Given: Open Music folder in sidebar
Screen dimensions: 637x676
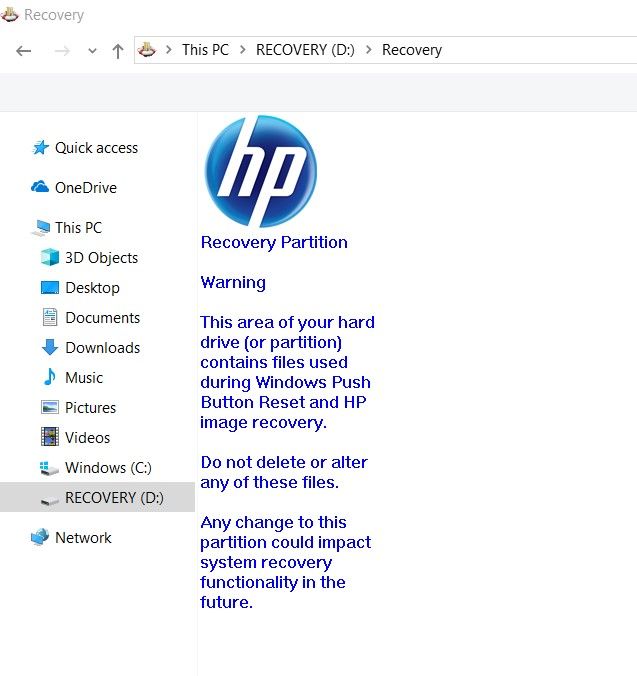Looking at the screenshot, I should click(84, 378).
